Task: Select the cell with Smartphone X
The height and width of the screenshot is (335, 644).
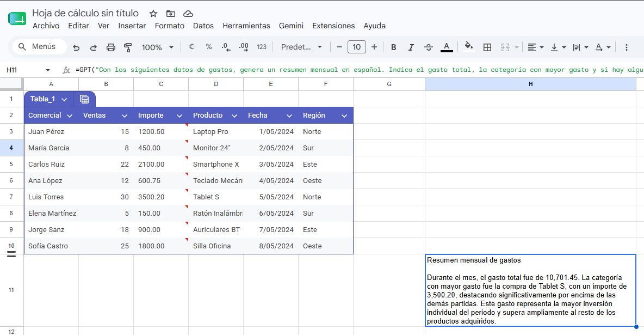Action: (x=216, y=164)
